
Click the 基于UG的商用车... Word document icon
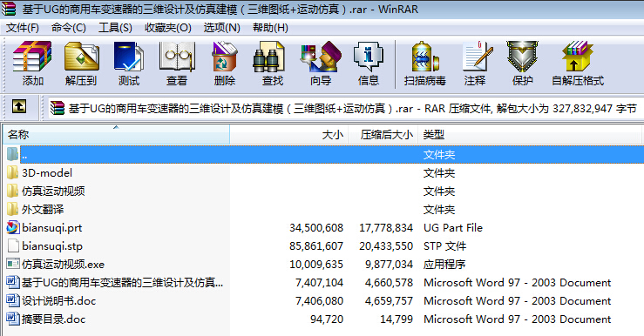pyautogui.click(x=13, y=282)
